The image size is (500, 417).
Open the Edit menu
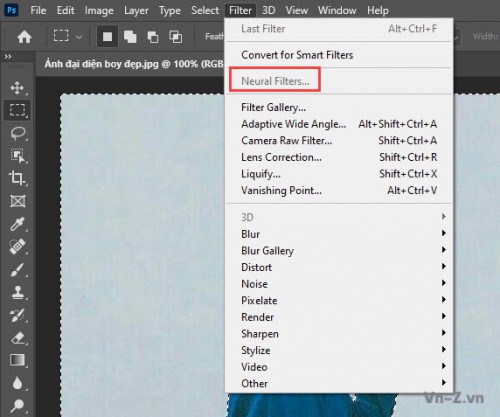(x=65, y=10)
